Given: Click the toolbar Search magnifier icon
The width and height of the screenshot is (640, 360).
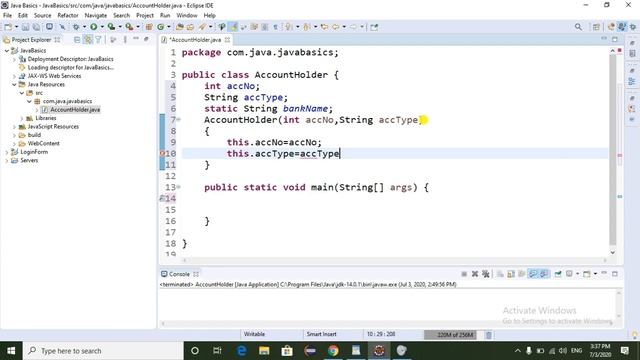Looking at the screenshot, I should click(578, 27).
